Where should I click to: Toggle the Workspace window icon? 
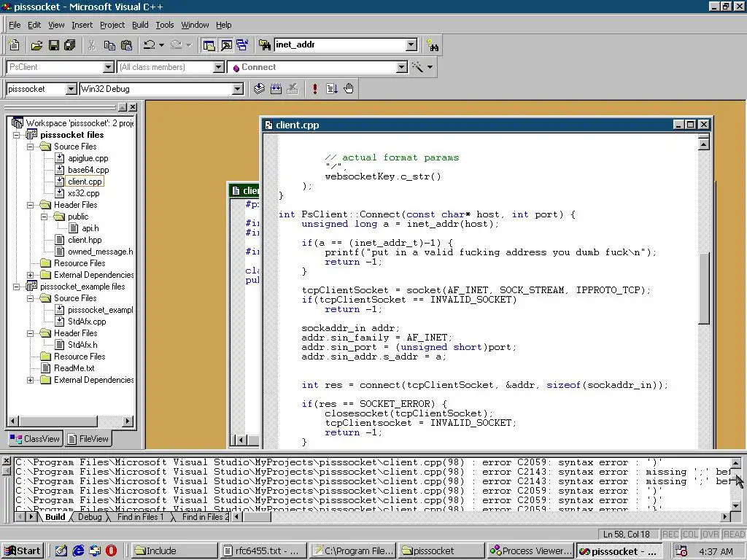pos(209,45)
